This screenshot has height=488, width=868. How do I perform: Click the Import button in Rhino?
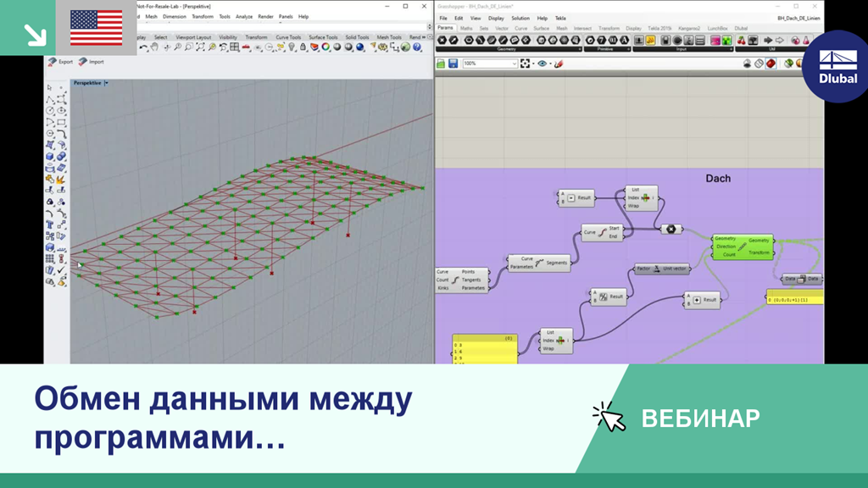pyautogui.click(x=92, y=61)
